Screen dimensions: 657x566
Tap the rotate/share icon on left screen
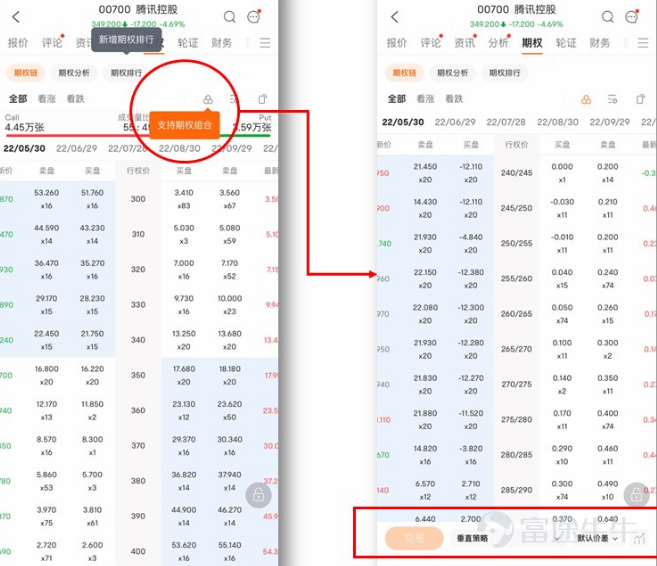[262, 99]
